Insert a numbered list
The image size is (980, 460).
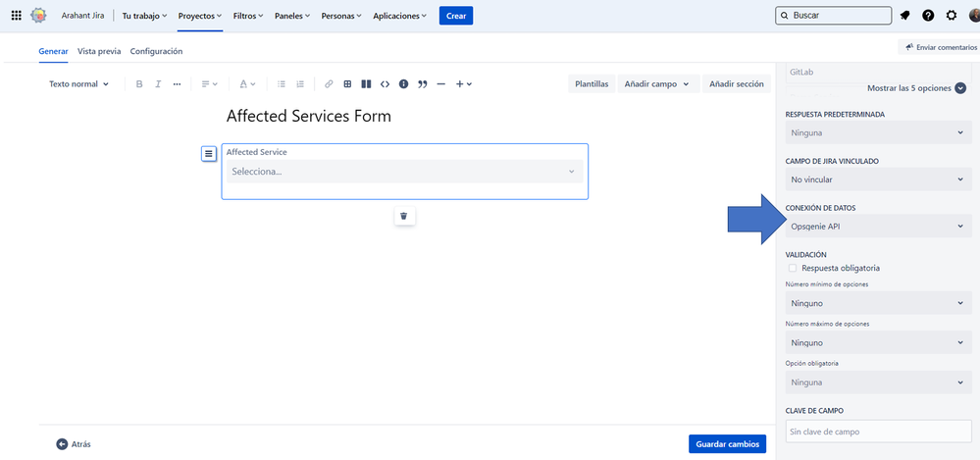click(x=300, y=83)
